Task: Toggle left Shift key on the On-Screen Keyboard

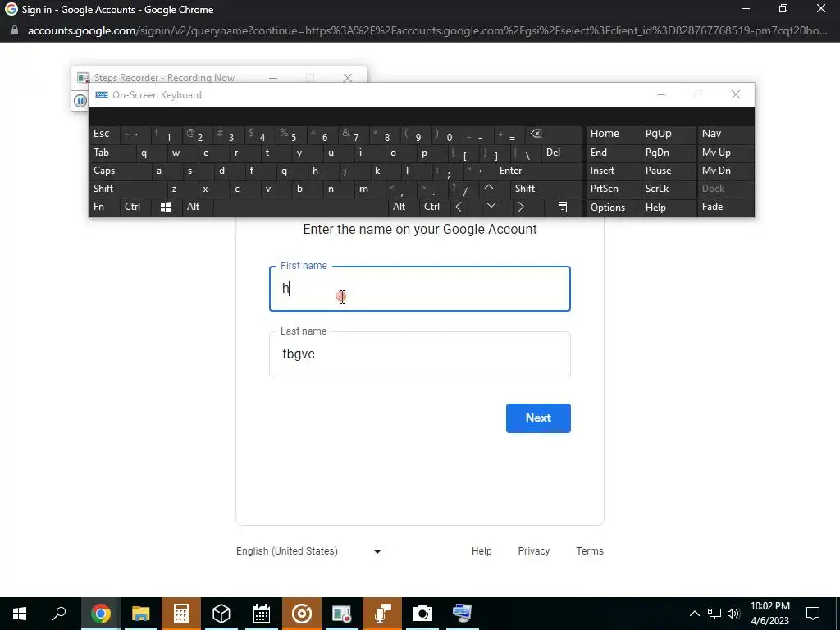Action: [127, 189]
